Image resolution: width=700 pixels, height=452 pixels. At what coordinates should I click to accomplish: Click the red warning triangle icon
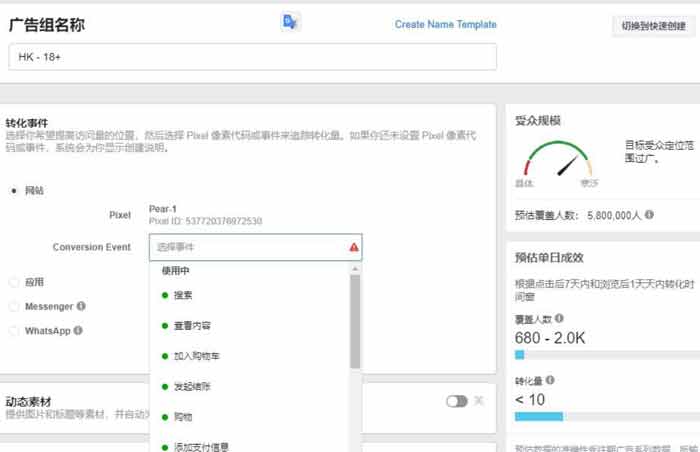(x=354, y=246)
